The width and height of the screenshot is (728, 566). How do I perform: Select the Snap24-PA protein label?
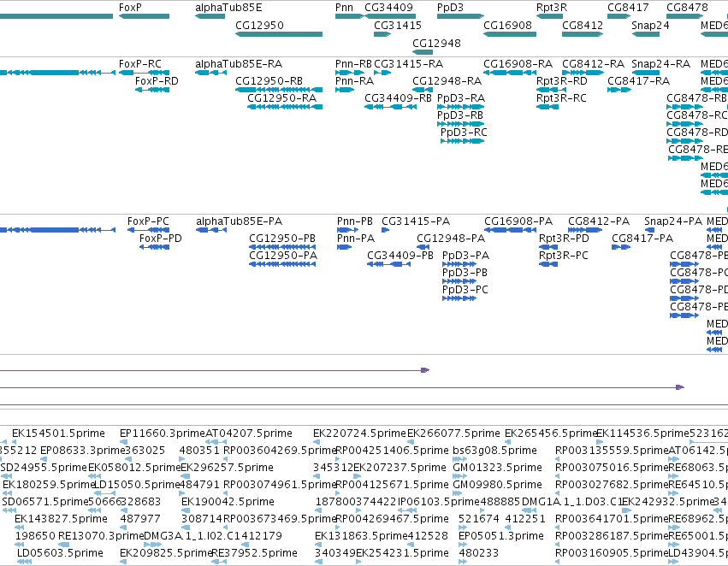673,221
